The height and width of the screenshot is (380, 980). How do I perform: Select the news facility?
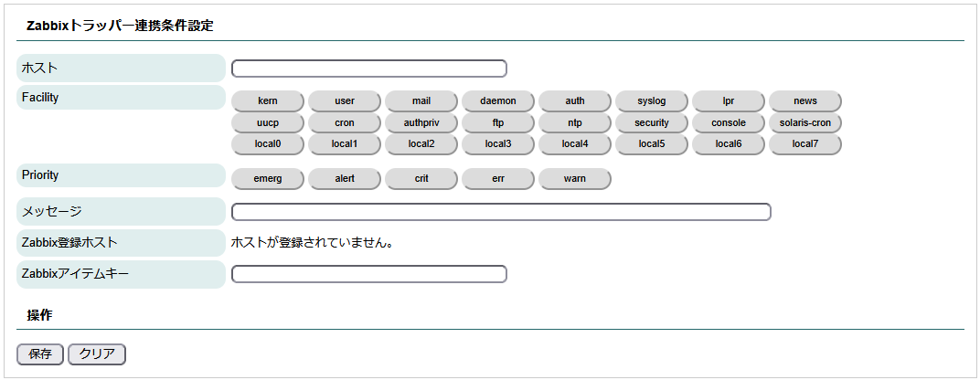click(805, 100)
